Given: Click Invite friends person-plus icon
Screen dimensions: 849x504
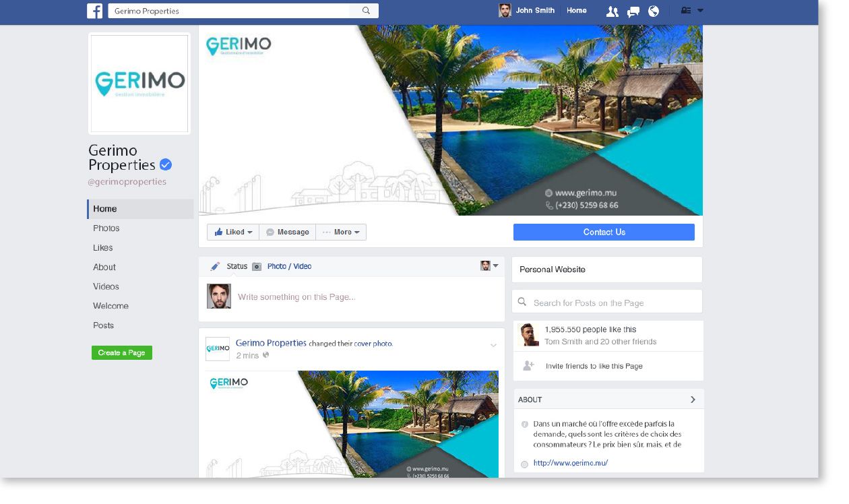Looking at the screenshot, I should coord(529,366).
